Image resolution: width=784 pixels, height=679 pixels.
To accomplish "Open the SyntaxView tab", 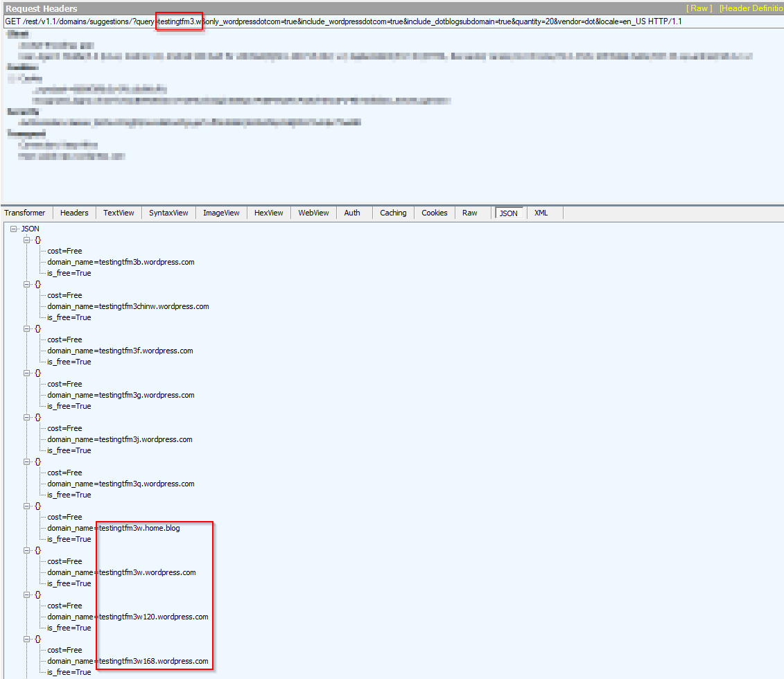I will click(168, 213).
